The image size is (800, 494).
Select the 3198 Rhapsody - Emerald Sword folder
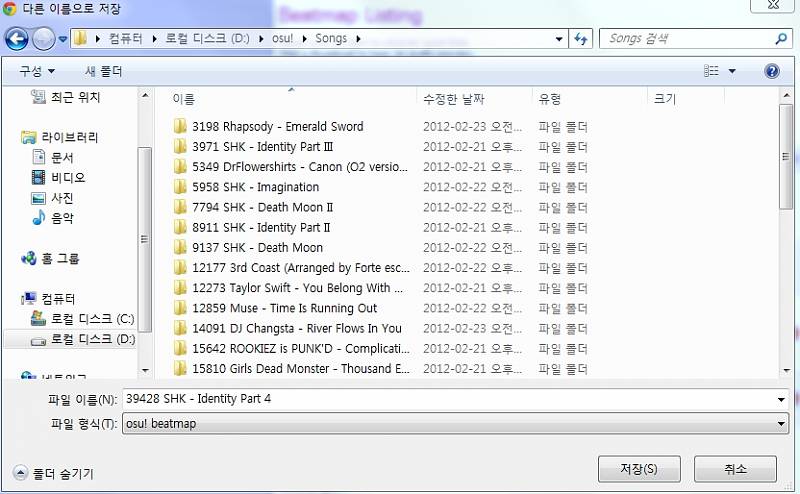(277, 127)
